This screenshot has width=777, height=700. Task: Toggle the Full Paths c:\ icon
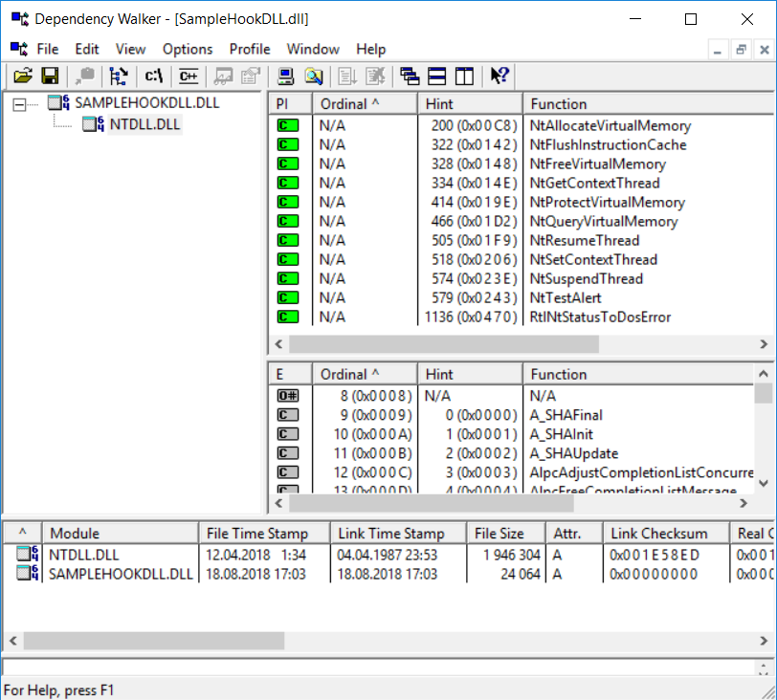154,76
